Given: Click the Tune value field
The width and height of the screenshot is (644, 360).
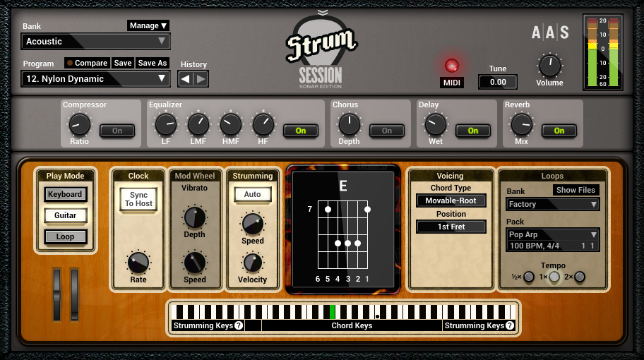Looking at the screenshot, I should 498,82.
